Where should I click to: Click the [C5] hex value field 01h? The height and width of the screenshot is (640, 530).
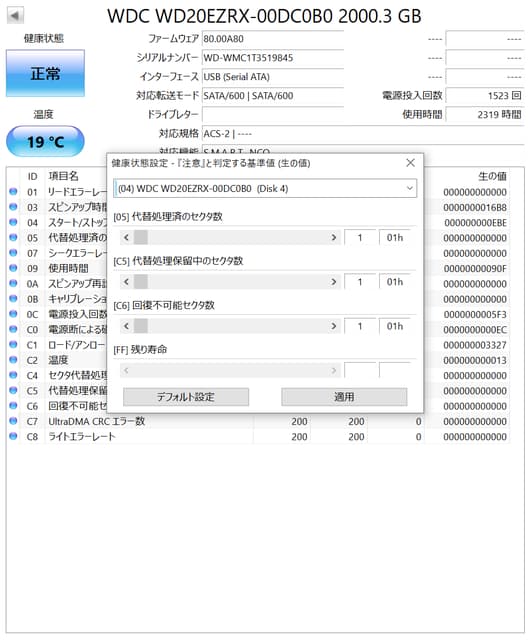[394, 282]
